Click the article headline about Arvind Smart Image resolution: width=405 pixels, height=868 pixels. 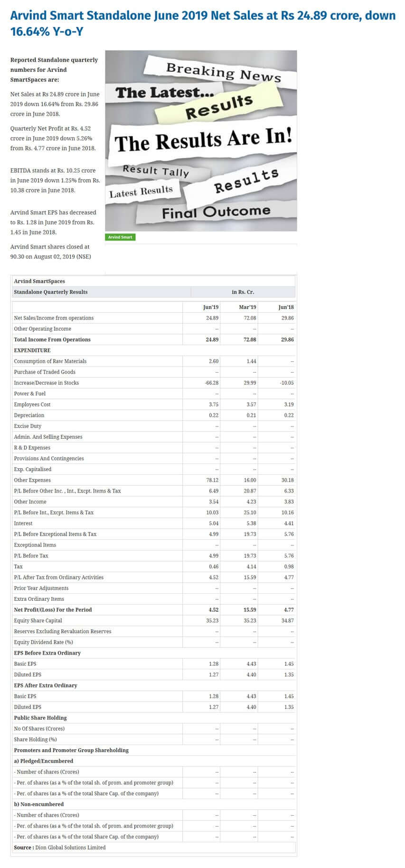coord(203,23)
